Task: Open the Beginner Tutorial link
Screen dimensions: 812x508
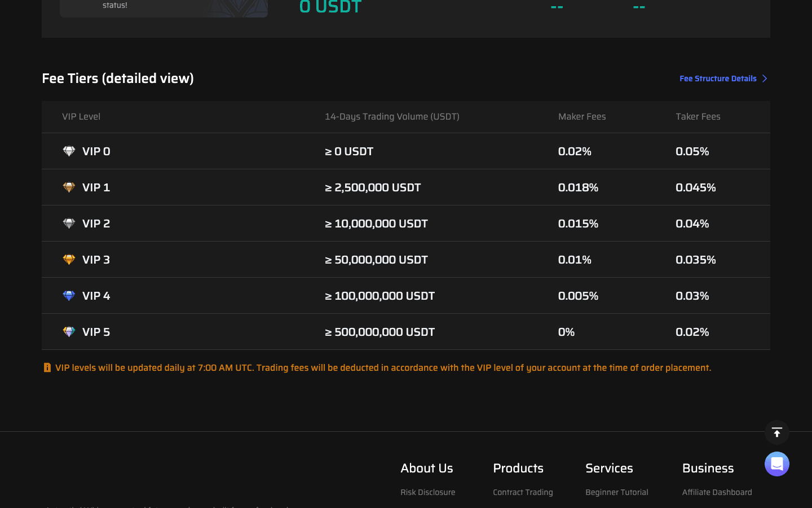Action: click(617, 492)
